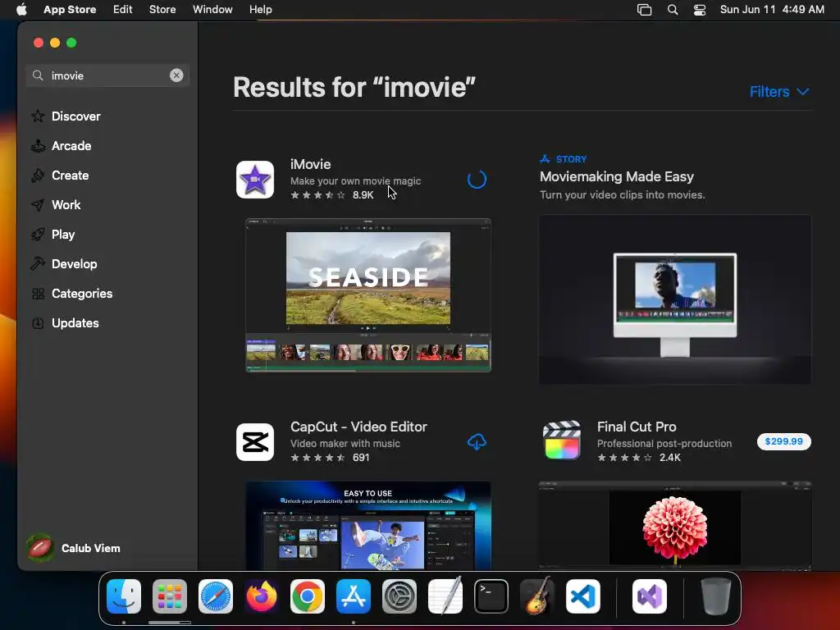
Task: Open Visual Studio Code from the Dock
Action: (583, 596)
